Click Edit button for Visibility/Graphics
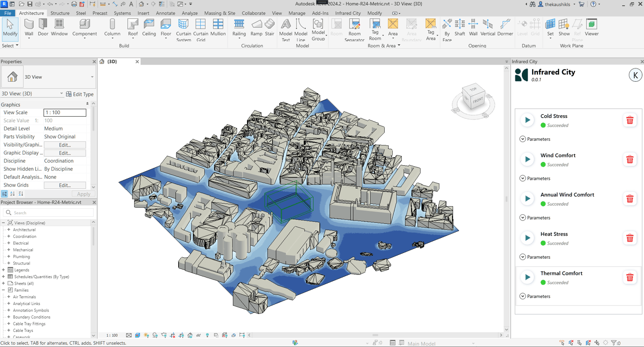The width and height of the screenshot is (644, 347). click(x=65, y=145)
